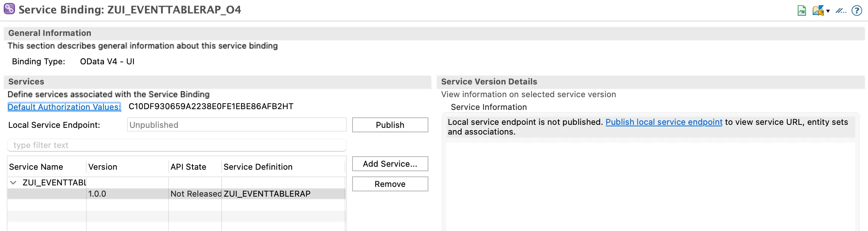Open help via the question mark icon
Screen dimensions: 868x231
pyautogui.click(x=857, y=10)
